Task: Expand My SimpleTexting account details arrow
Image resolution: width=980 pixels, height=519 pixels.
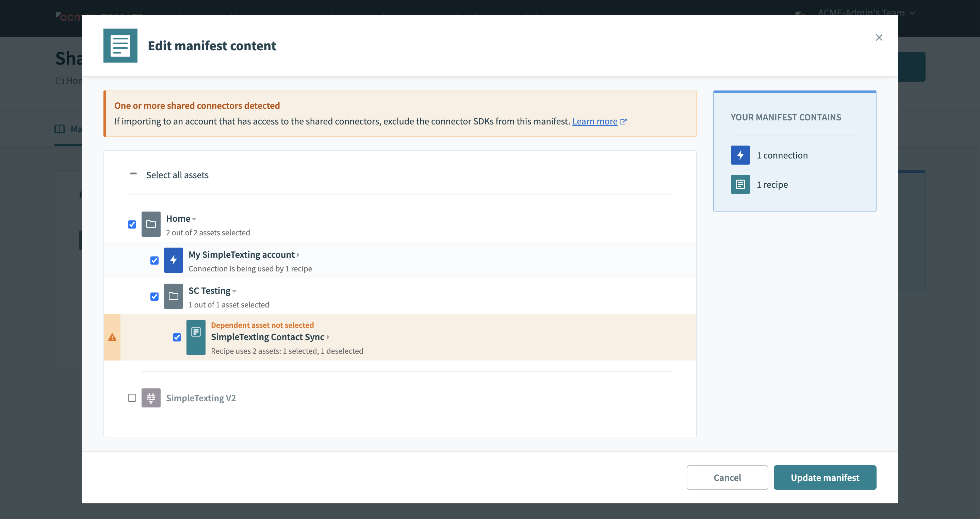Action: [298, 255]
